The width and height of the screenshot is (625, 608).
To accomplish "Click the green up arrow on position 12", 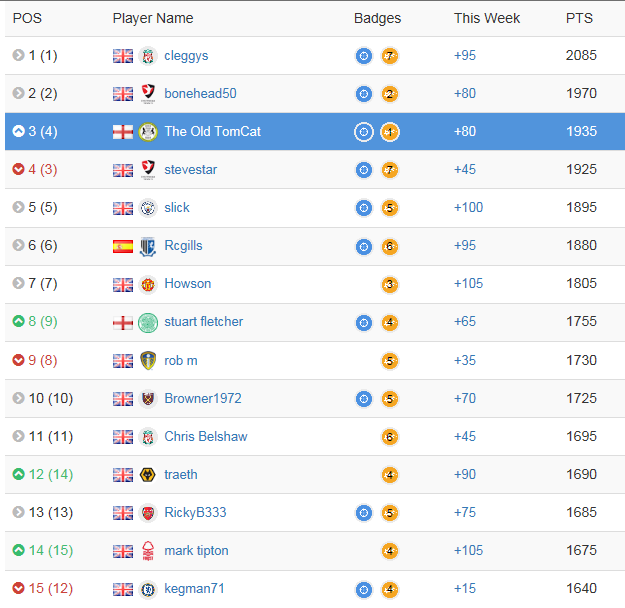I will (18, 474).
